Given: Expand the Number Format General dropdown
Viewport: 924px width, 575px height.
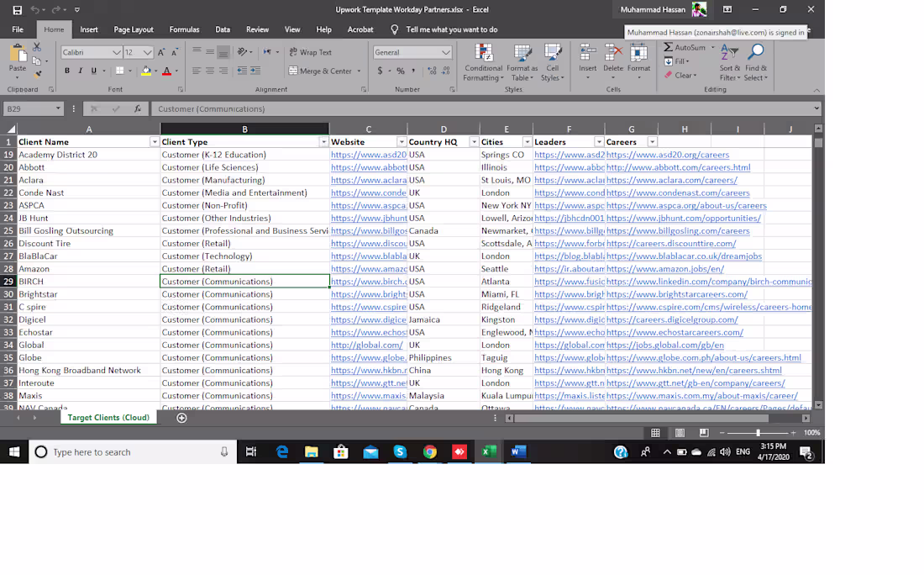Looking at the screenshot, I should pyautogui.click(x=446, y=52).
